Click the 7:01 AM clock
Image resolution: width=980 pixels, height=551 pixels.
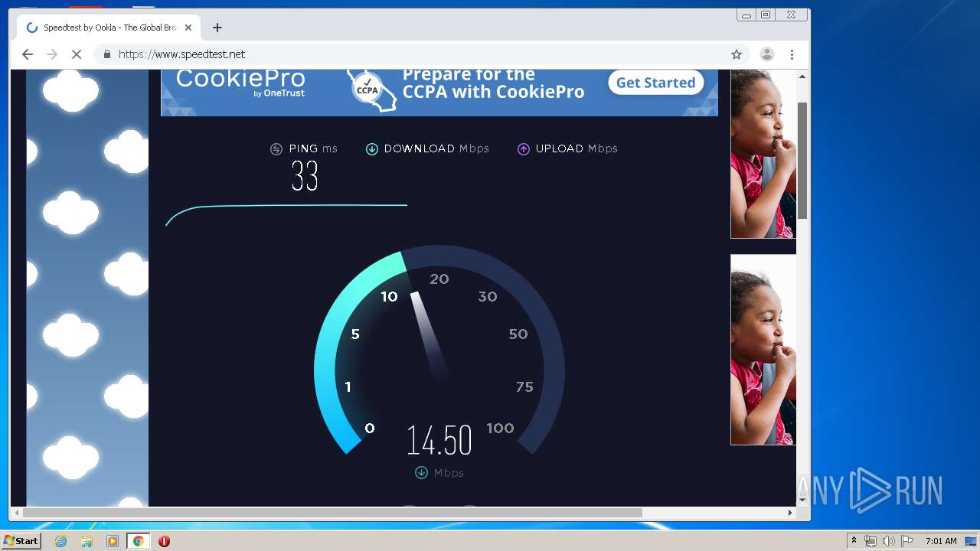pyautogui.click(x=941, y=541)
